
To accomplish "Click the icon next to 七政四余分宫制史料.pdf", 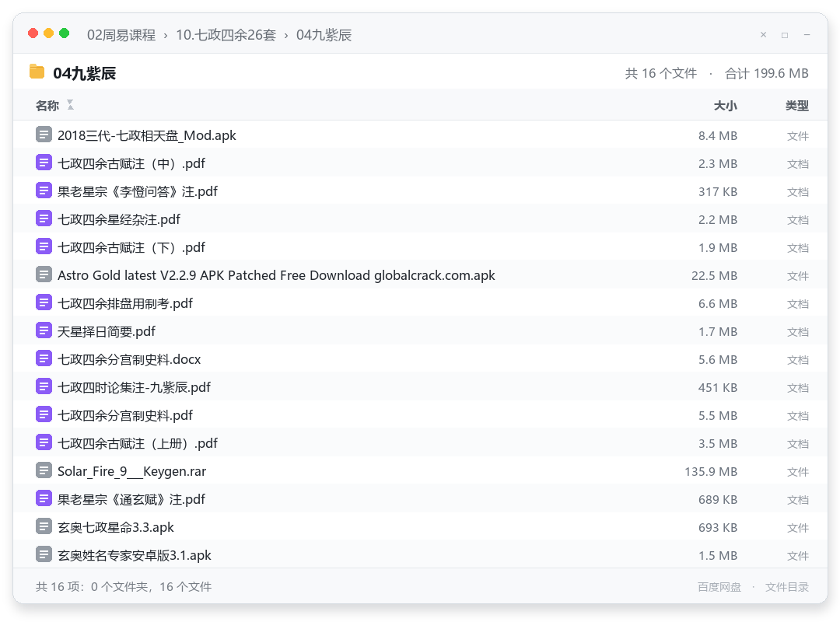I will coord(44,414).
